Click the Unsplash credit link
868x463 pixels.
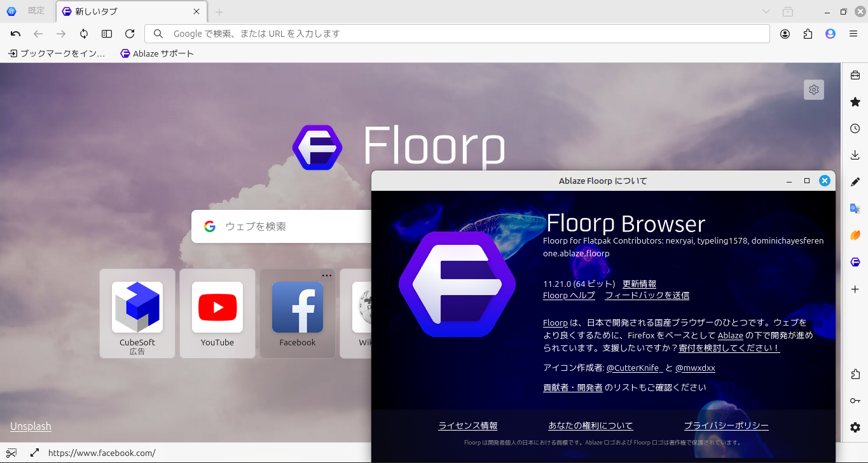click(31, 426)
